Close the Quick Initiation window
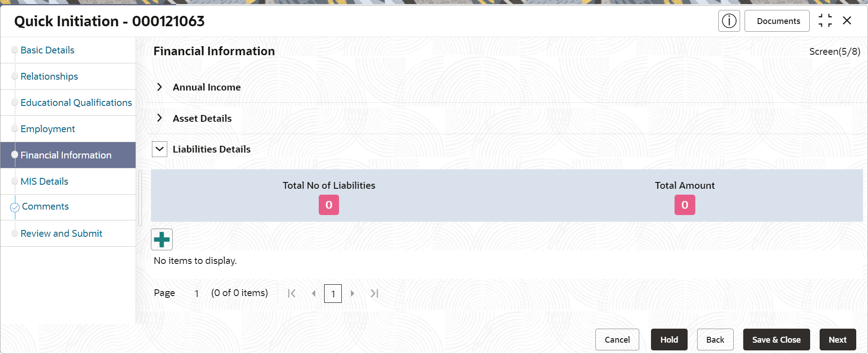This screenshot has width=868, height=354. [x=847, y=21]
